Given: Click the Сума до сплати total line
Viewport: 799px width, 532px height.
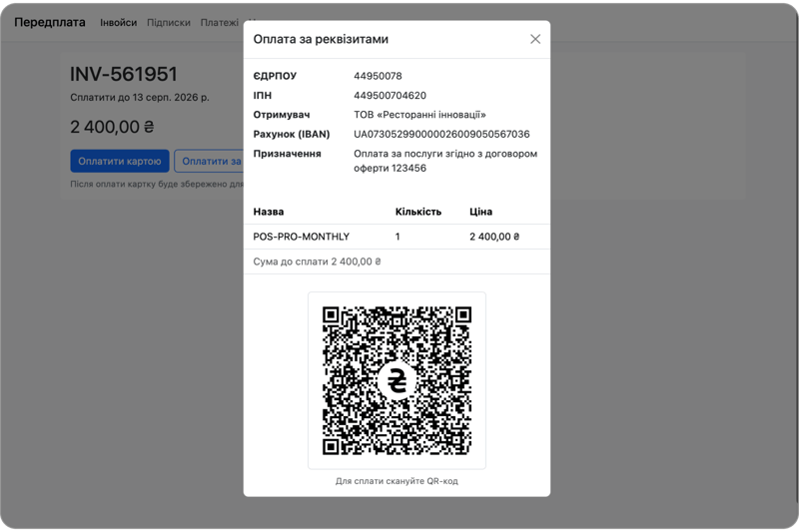Looking at the screenshot, I should (x=317, y=262).
